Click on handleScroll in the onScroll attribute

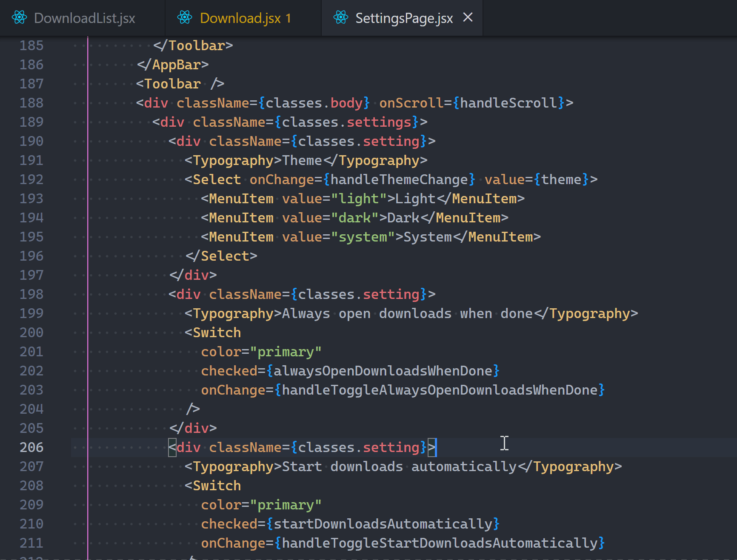pyautogui.click(x=508, y=103)
